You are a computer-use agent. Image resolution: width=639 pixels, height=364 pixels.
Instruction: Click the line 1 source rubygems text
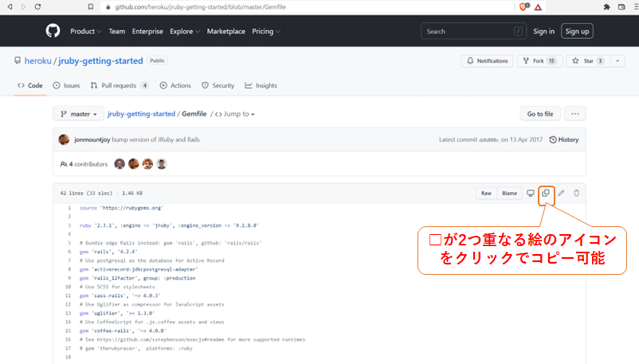point(121,208)
